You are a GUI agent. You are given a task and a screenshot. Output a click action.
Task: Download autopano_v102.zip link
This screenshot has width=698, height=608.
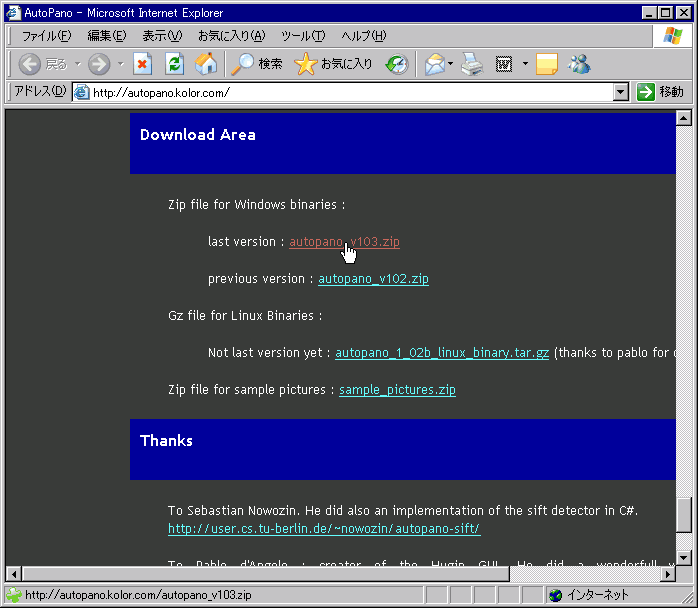point(373,279)
